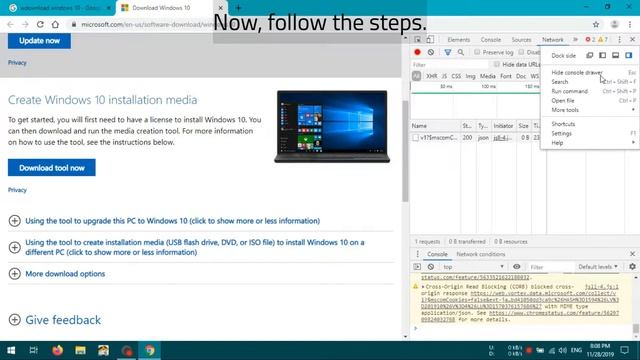This screenshot has width=640, height=360.
Task: Tick the Hide data URLs checkbox
Action: [x=496, y=64]
